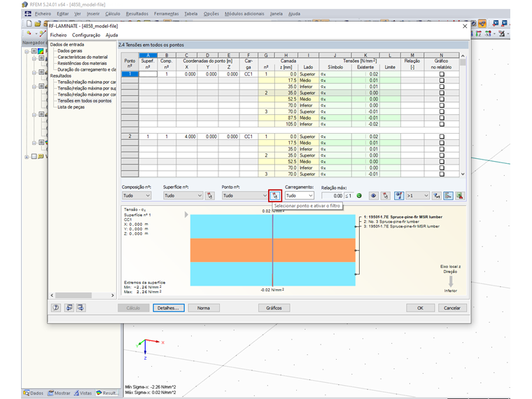Viewport: 532px width, 399px height.
Task: Open the Superfície nº dropdown
Action: [183, 196]
